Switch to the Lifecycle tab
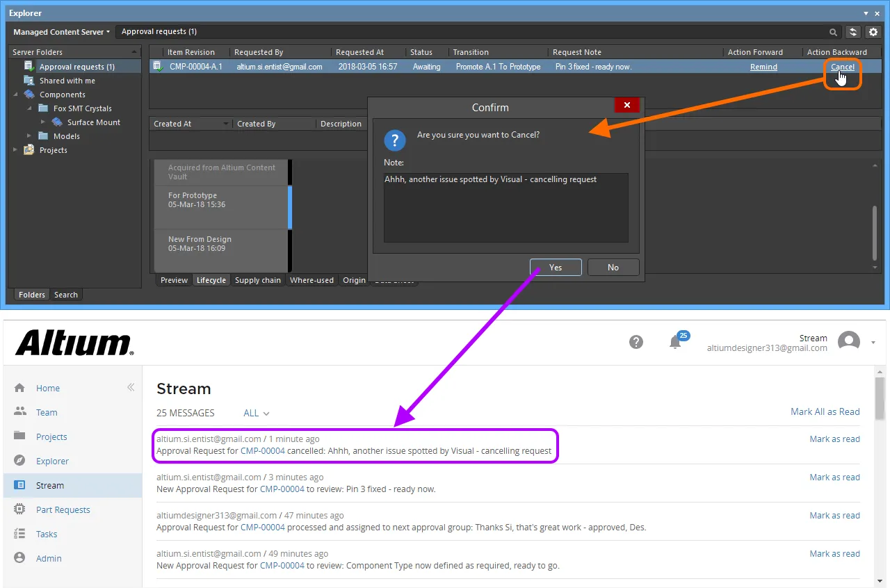 click(x=211, y=280)
